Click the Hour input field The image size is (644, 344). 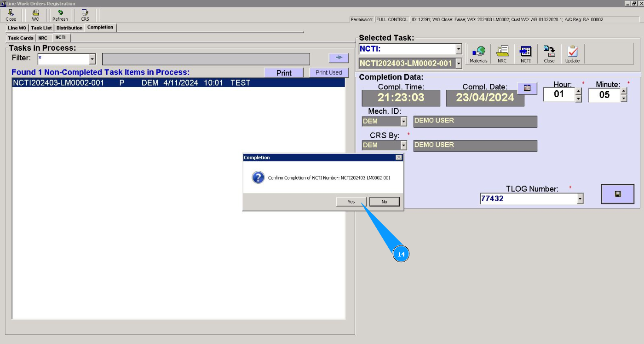pos(559,95)
